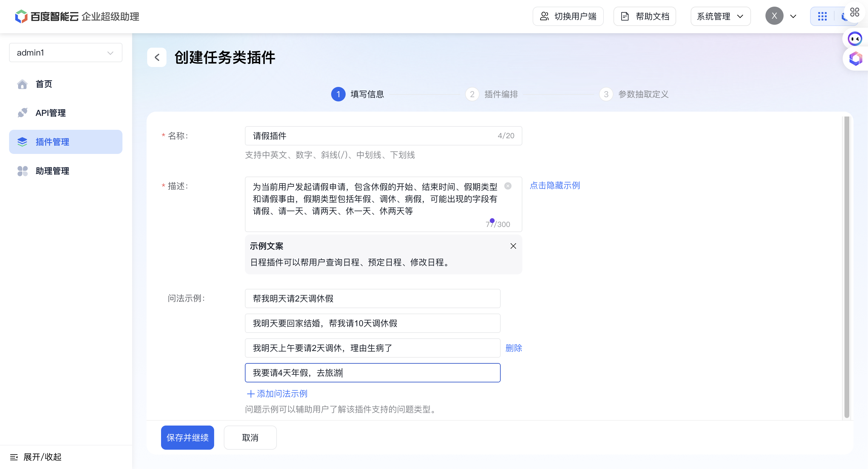Click the 插件管理 layers icon
Screen dimensions: 868x469
[22, 142]
